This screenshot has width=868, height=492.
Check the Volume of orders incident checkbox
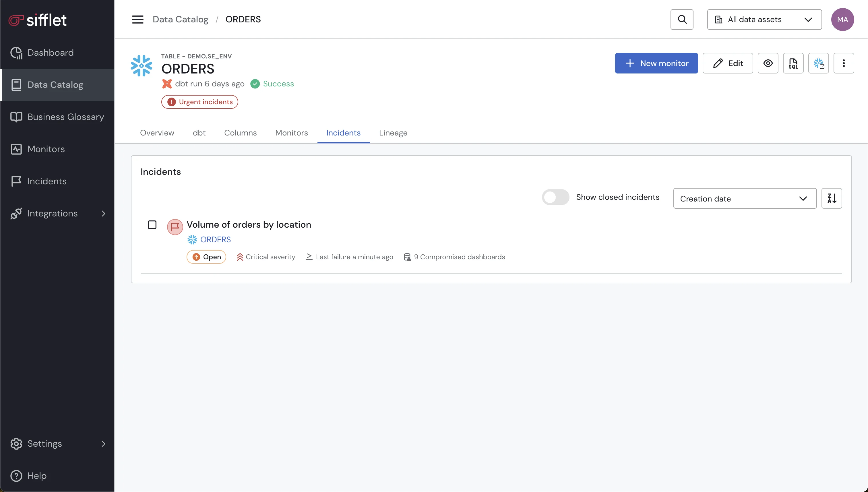(x=152, y=225)
